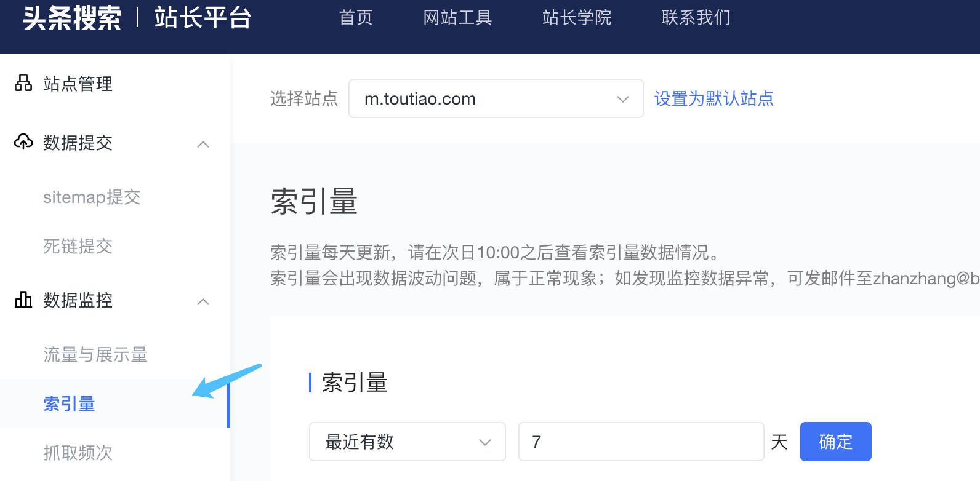Viewport: 980px width, 481px height.
Task: Open the 联系我们 navigation item
Action: pos(696,18)
